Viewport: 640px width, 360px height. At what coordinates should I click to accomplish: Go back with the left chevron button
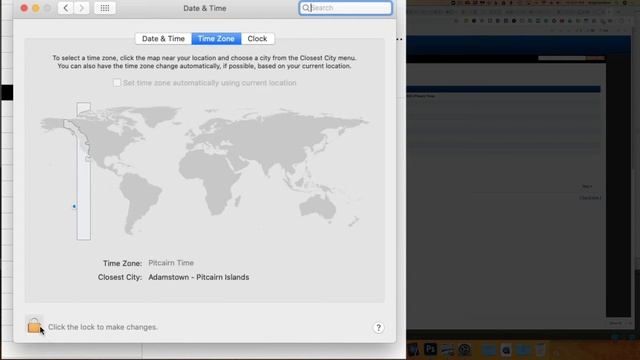coord(65,8)
